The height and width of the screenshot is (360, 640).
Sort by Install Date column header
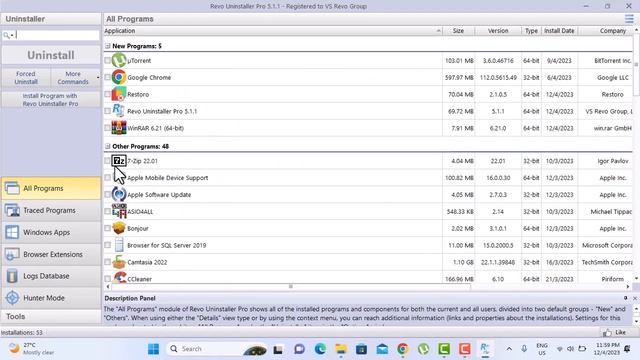point(559,31)
